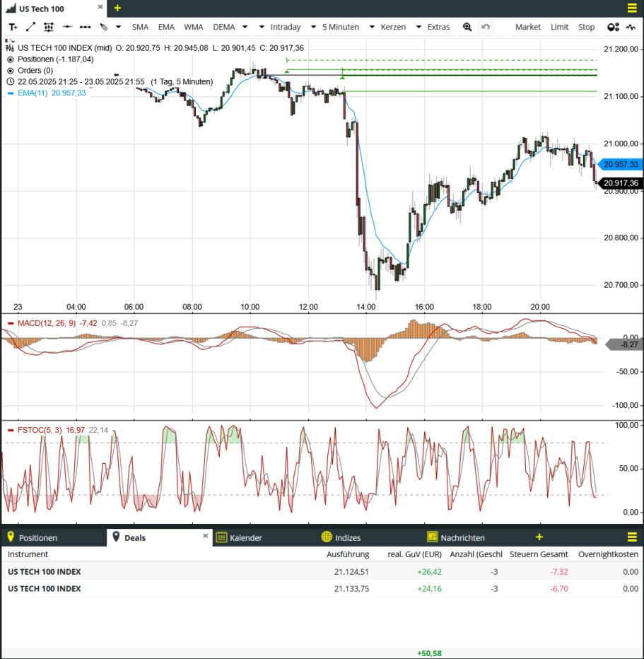This screenshot has height=659, width=644.
Task: Click the clock icon beside date range
Action: (11, 81)
